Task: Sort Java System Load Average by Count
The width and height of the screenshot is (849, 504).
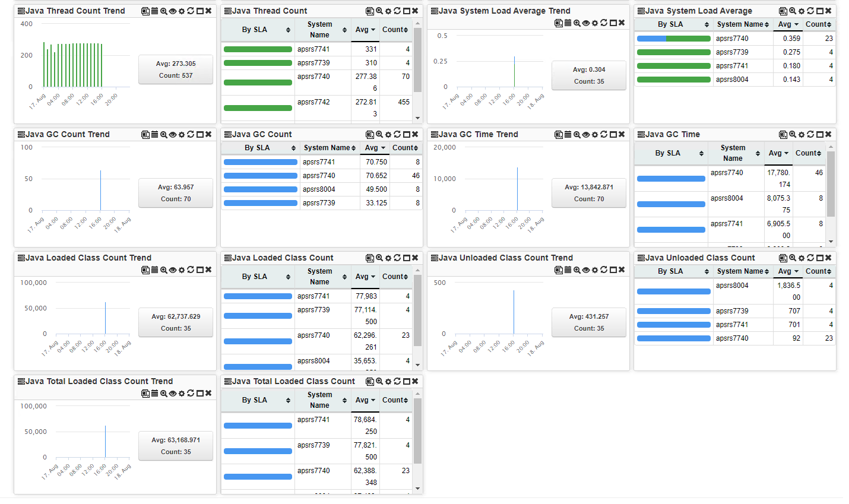Action: pos(818,24)
